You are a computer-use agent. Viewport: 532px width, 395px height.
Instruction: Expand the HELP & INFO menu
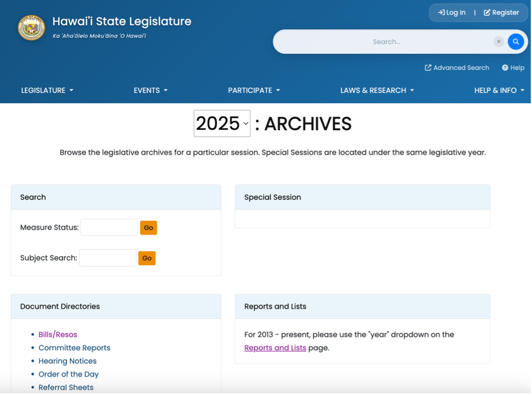499,90
